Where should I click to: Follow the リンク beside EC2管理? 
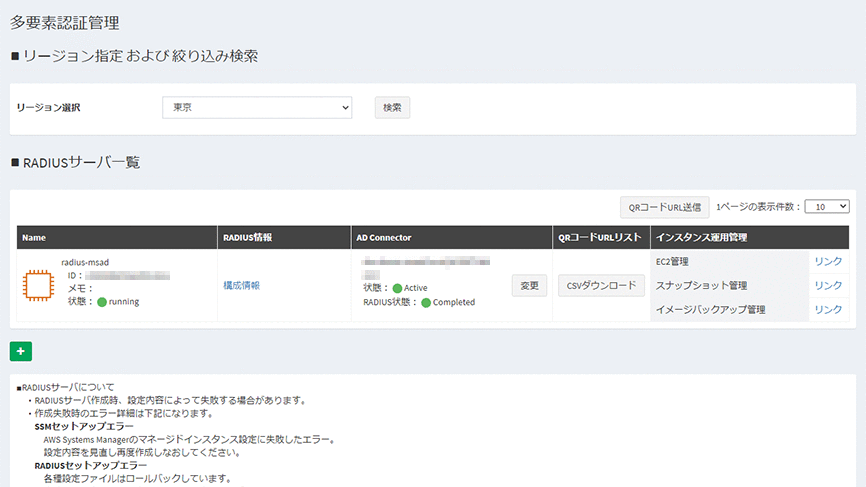828,262
